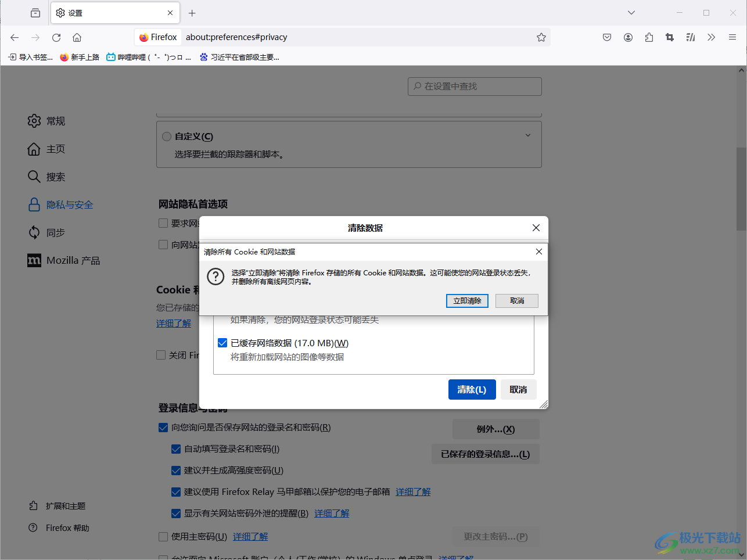Select 搜索 settings category
The image size is (747, 560).
click(x=46, y=177)
